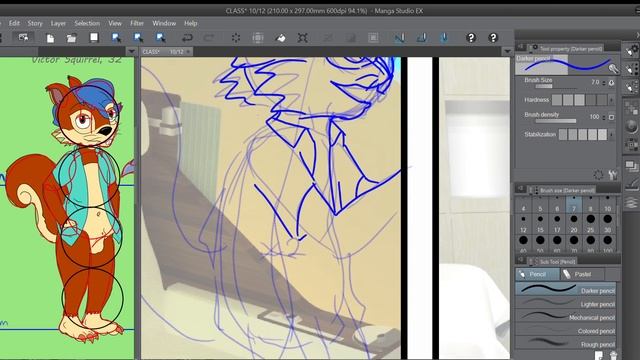This screenshot has height=360, width=640.
Task: Click the wrench icon beside the stroke preview
Action: click(x=613, y=69)
